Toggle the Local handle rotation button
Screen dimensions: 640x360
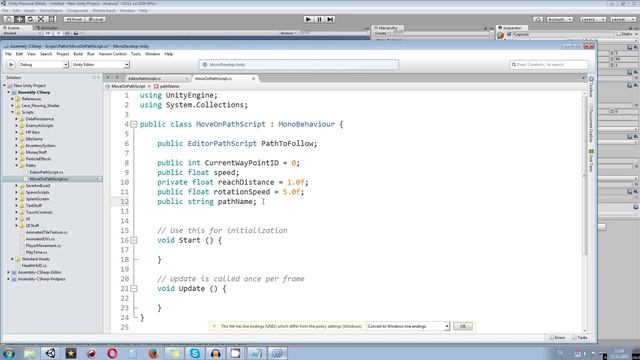96,19
